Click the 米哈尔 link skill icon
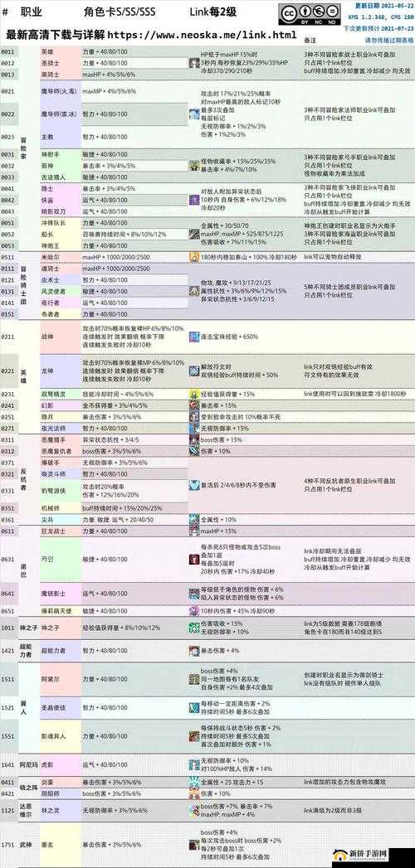Image resolution: width=415 pixels, height=868 pixels. (194, 257)
